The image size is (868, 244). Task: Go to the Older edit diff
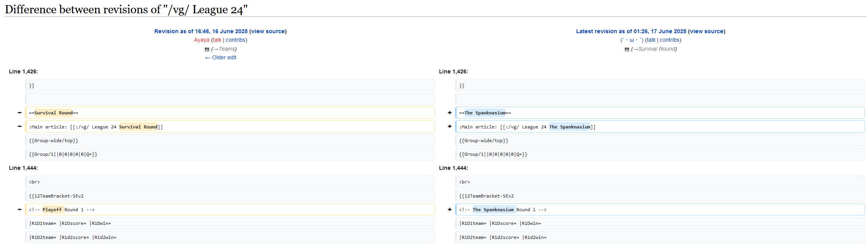click(221, 57)
